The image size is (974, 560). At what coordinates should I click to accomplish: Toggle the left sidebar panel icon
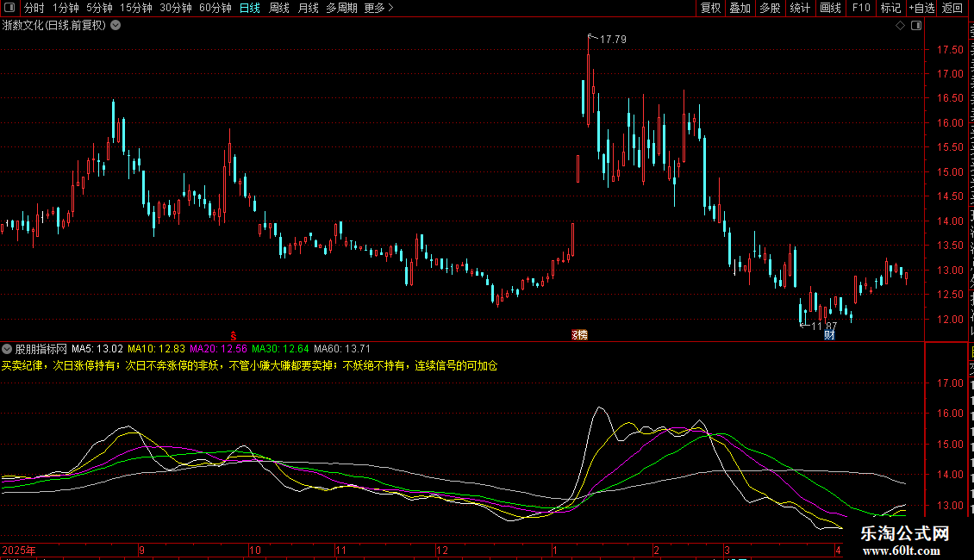[x=9, y=8]
